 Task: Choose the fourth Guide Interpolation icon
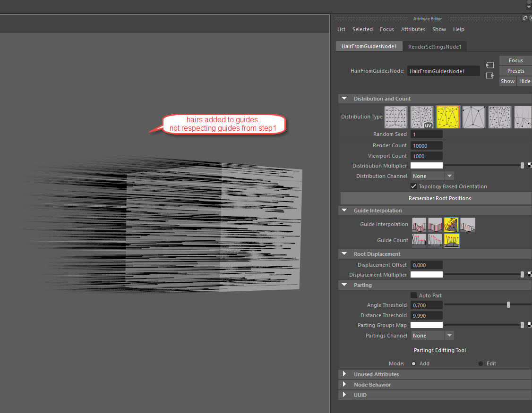[468, 225]
